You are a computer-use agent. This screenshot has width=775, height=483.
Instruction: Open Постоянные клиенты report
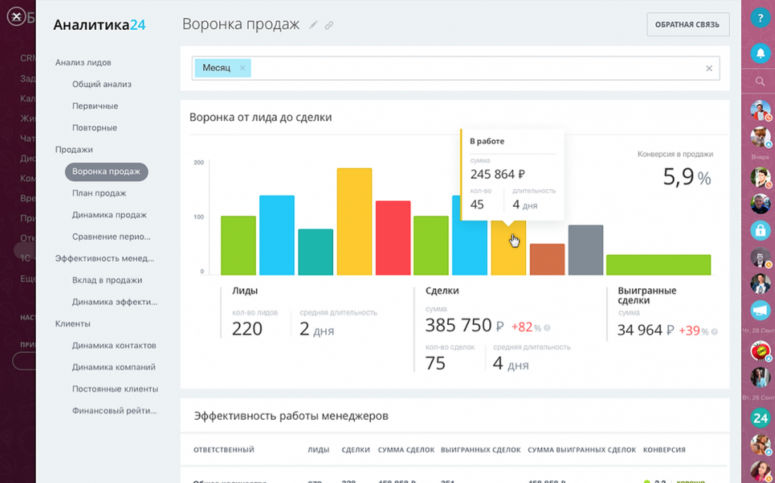pos(115,389)
